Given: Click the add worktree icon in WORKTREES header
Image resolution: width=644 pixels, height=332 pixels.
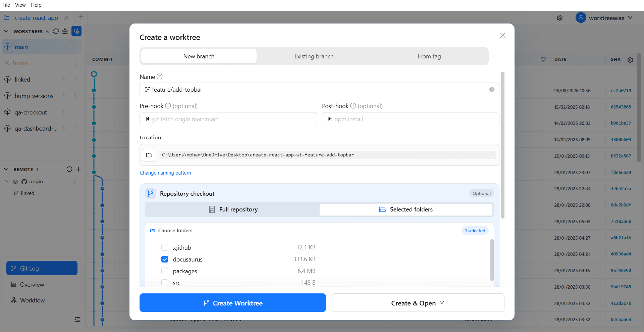Looking at the screenshot, I should (x=76, y=31).
